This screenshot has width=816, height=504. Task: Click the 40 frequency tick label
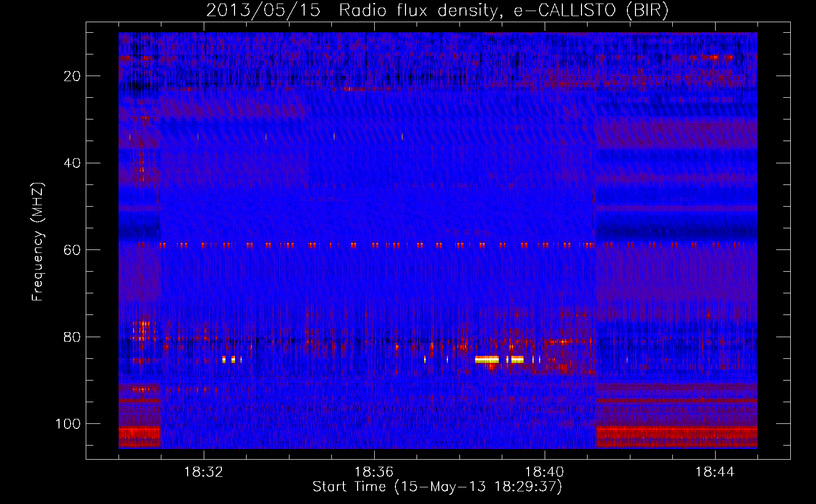pyautogui.click(x=72, y=163)
